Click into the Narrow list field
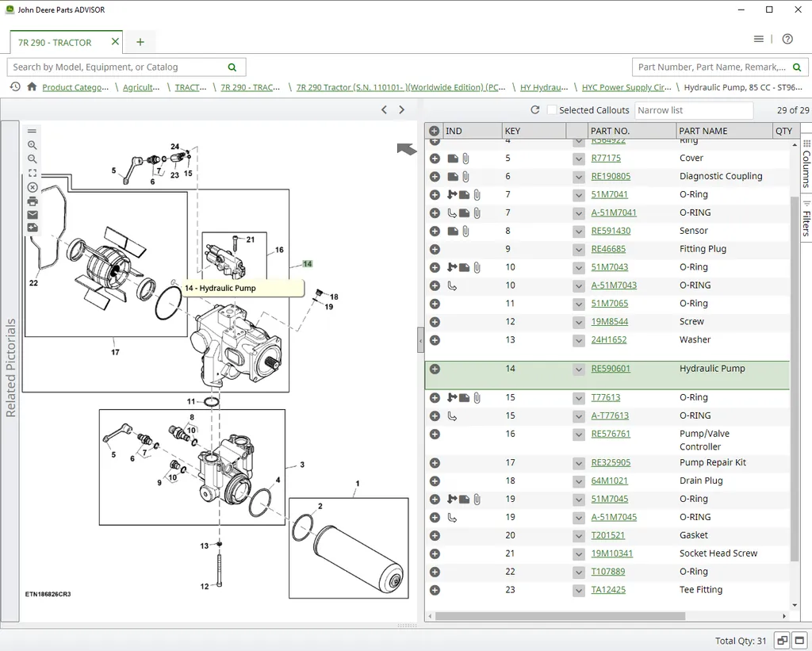 694,109
